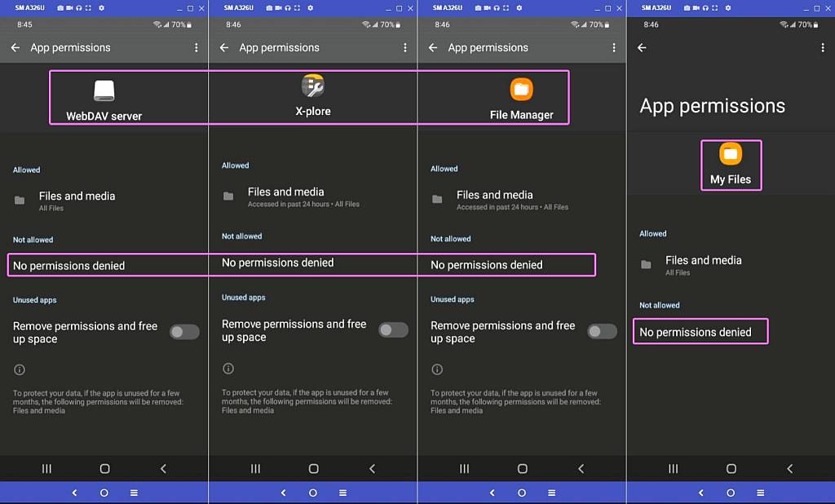
Task: Toggle Remove permissions switch for X-plore
Action: pos(393,329)
